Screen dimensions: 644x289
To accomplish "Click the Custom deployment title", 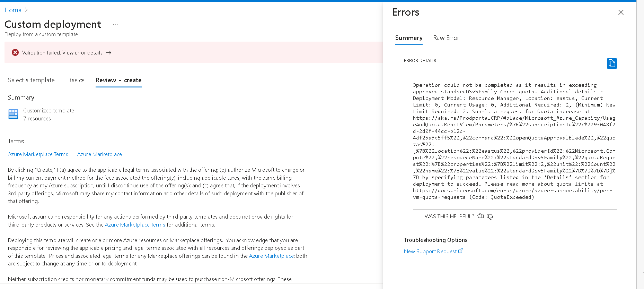I will (x=53, y=24).
